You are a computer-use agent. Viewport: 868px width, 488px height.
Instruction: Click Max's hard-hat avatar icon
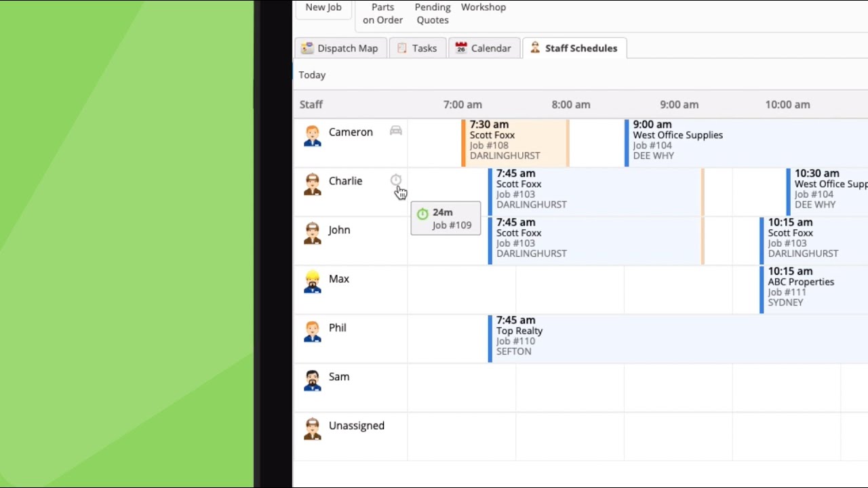tap(312, 282)
